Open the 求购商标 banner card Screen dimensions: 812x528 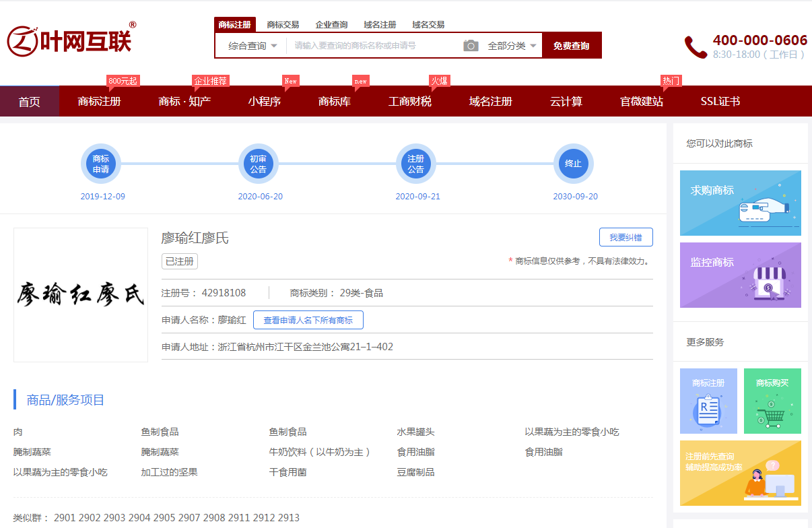(x=740, y=203)
